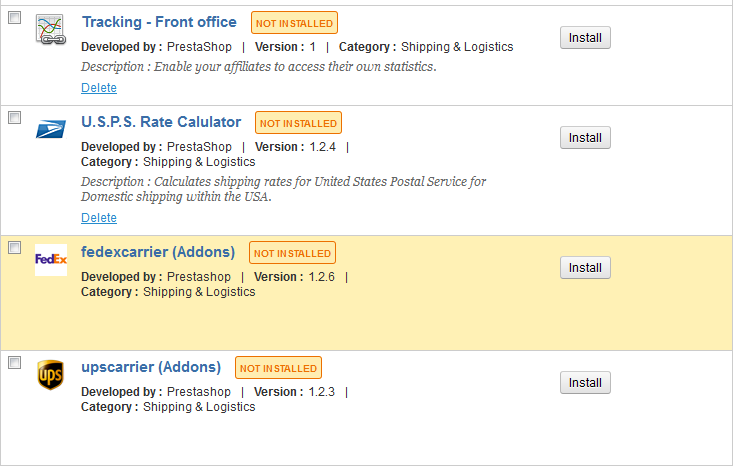The image size is (737, 468).
Task: Delete the Tracking - Front office module
Action: pos(99,88)
